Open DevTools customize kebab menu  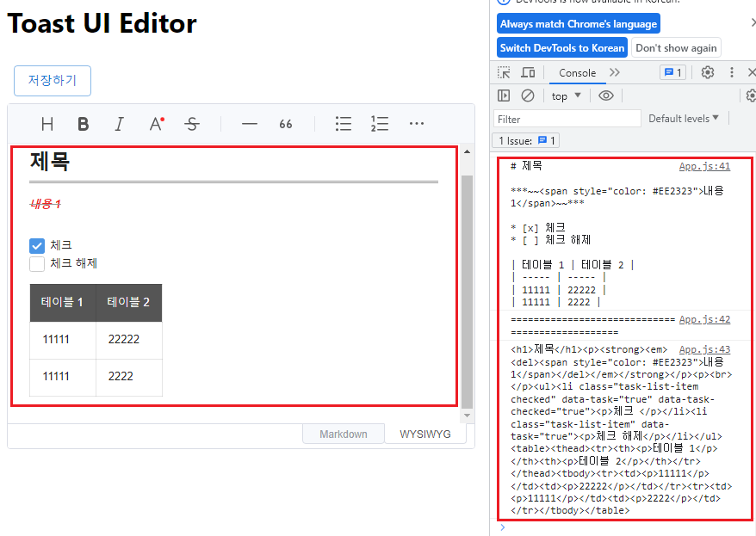[x=731, y=73]
